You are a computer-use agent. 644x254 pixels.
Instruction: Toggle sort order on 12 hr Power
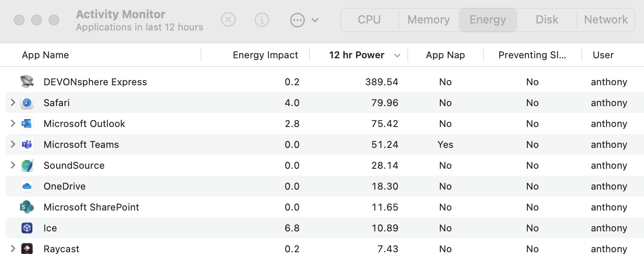[357, 55]
